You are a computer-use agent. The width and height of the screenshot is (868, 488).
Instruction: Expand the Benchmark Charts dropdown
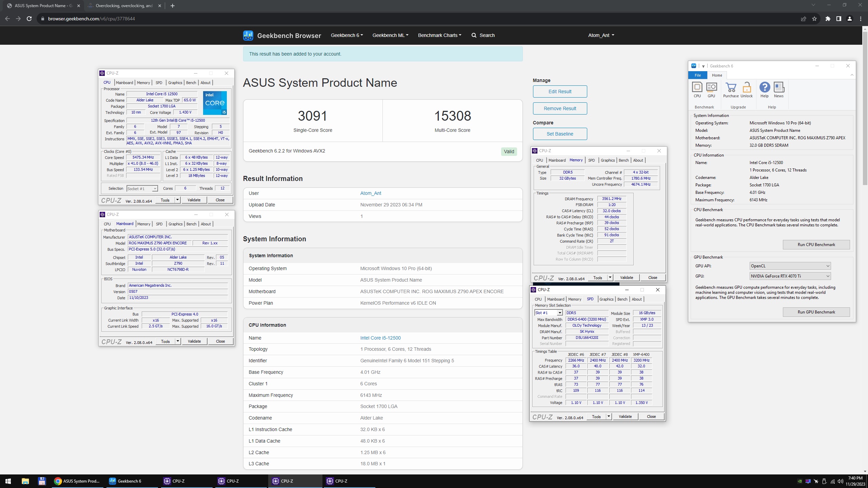click(x=439, y=35)
